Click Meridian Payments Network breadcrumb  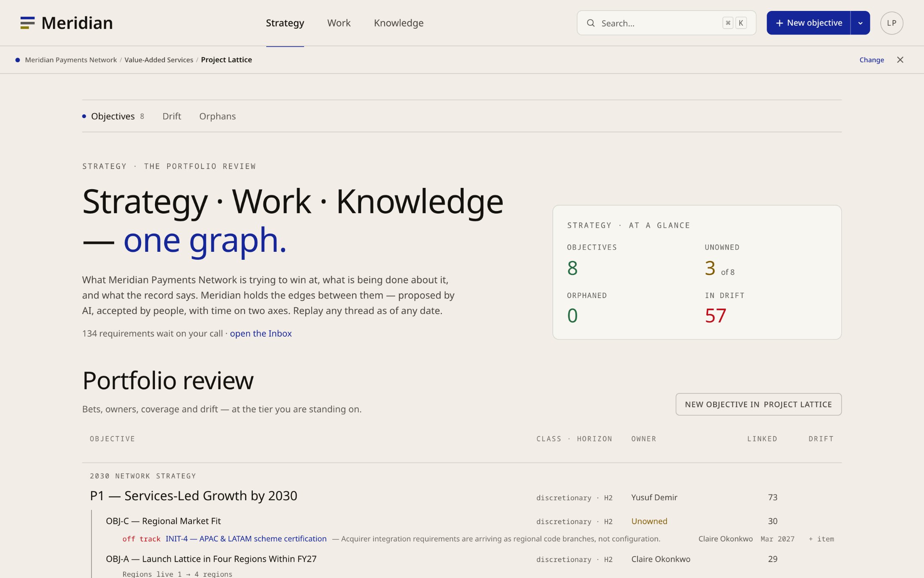71,60
